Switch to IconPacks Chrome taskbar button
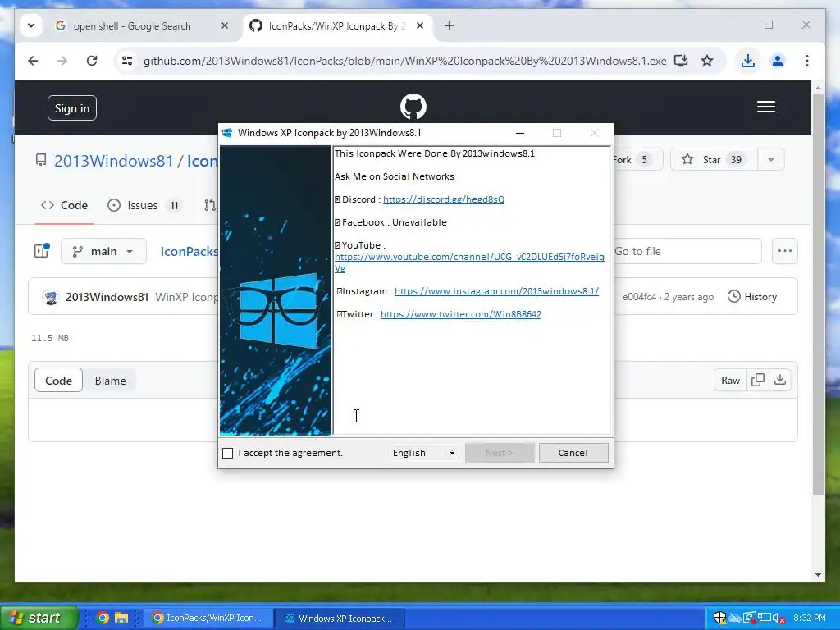 (x=208, y=619)
